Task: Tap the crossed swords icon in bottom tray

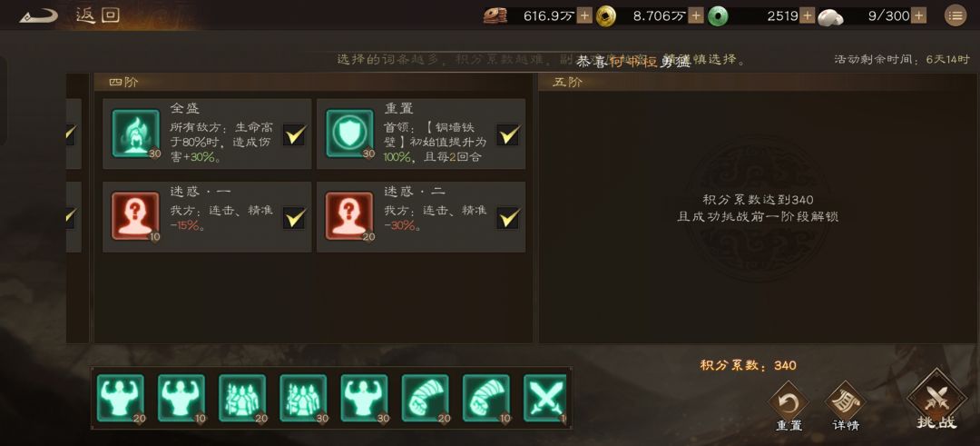Action: coord(545,398)
